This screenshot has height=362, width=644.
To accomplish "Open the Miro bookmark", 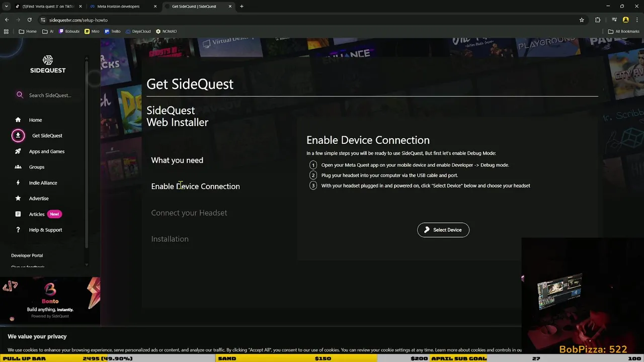I will coord(92,31).
